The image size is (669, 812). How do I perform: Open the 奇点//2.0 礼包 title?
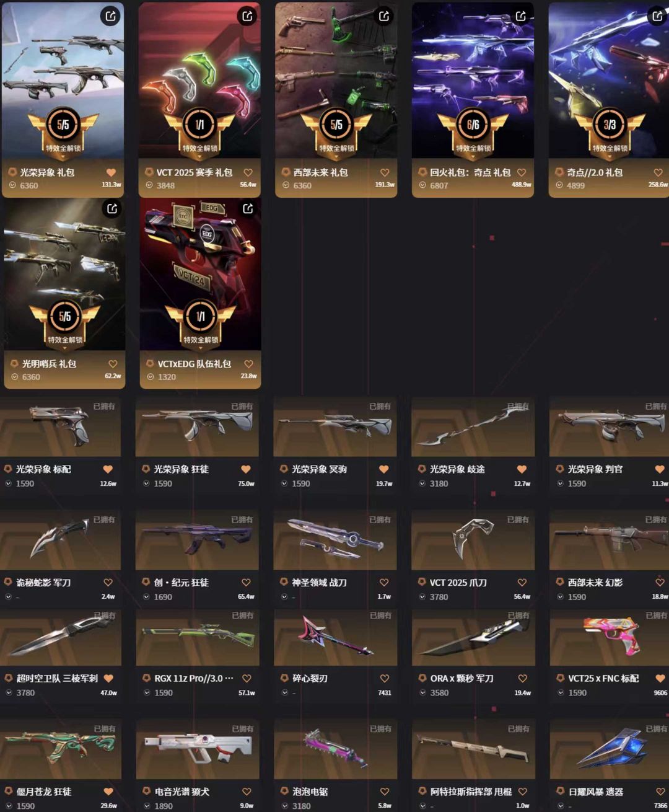595,172
